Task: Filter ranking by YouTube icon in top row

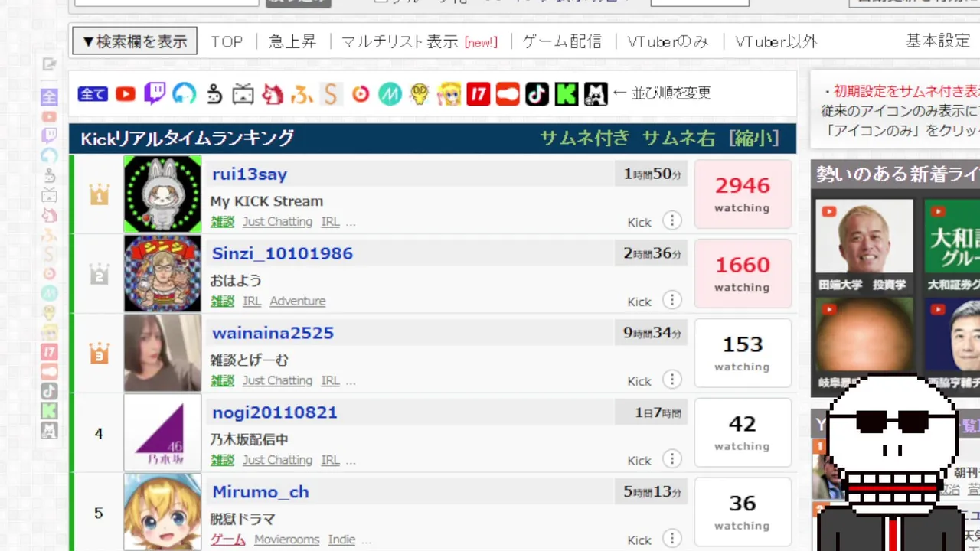Action: pos(126,94)
